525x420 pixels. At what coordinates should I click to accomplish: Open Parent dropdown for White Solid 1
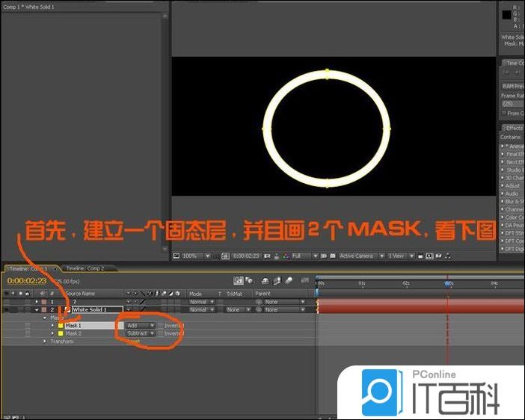(x=285, y=309)
